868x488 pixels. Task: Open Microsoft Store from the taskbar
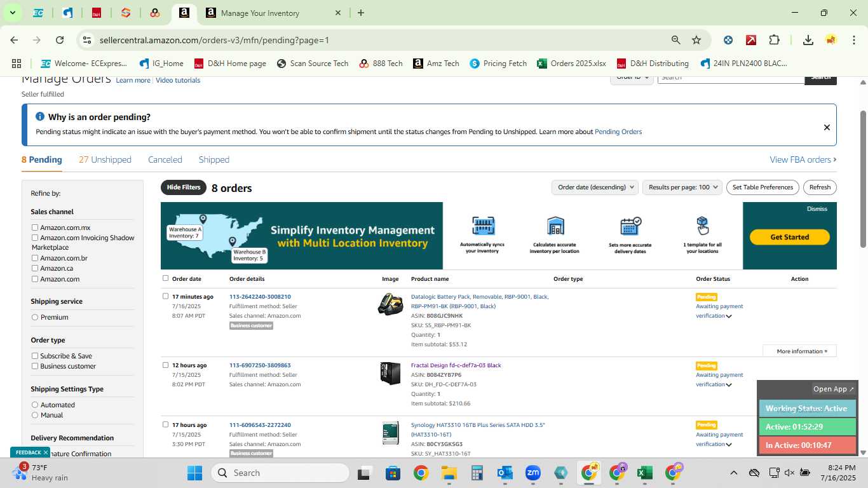[x=393, y=473]
